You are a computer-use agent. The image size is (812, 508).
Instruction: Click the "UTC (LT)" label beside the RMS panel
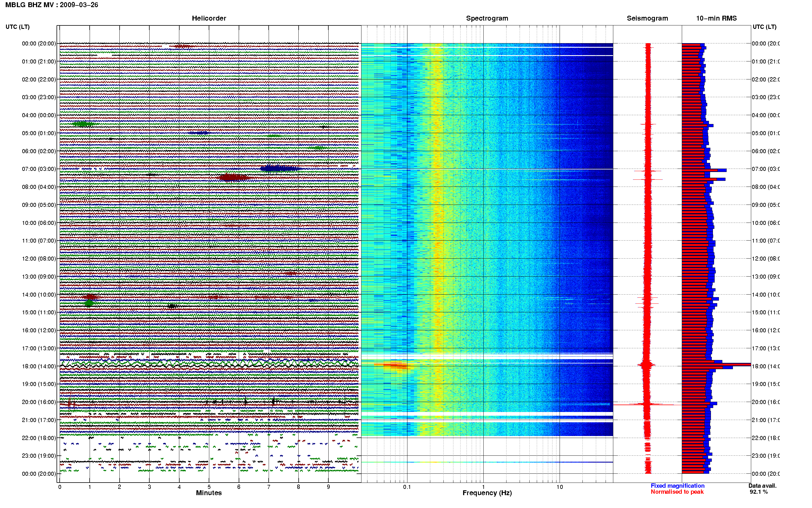(x=764, y=27)
